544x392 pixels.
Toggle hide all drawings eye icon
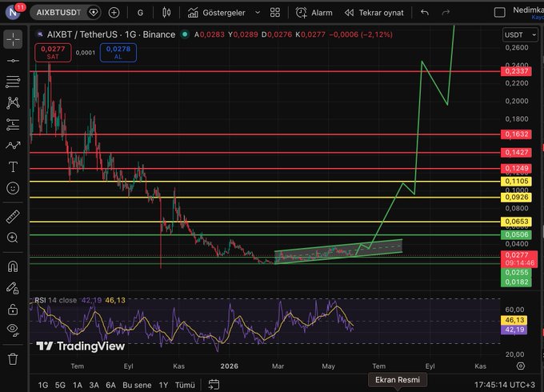[x=13, y=330]
